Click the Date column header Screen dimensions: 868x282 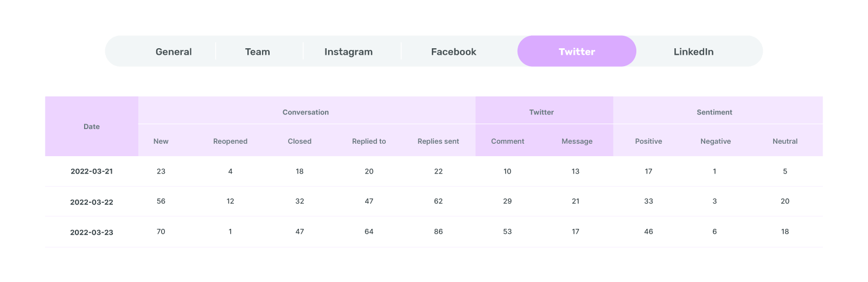[92, 126]
